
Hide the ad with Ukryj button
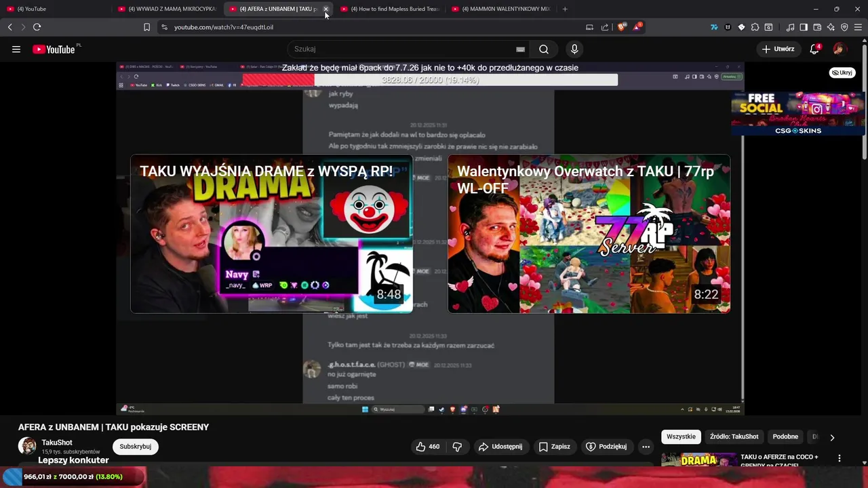842,73
